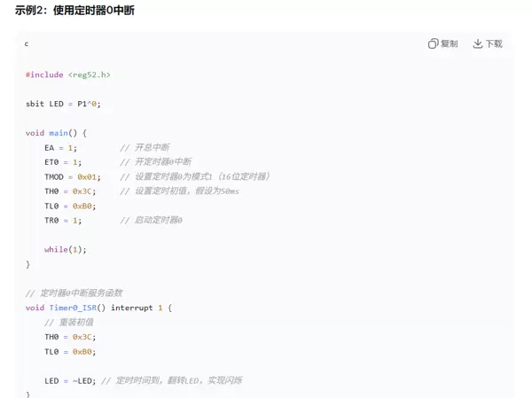Click the download code icon
Screen dimensions: 532x398
click(x=478, y=43)
